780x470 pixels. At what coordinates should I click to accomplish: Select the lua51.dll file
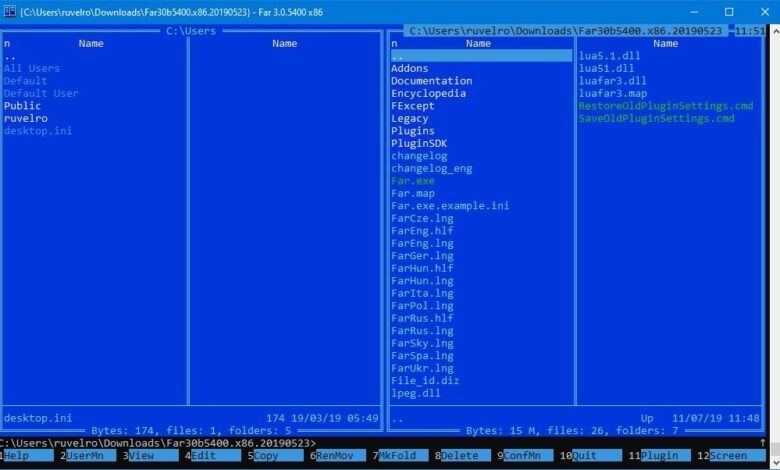tap(606, 69)
